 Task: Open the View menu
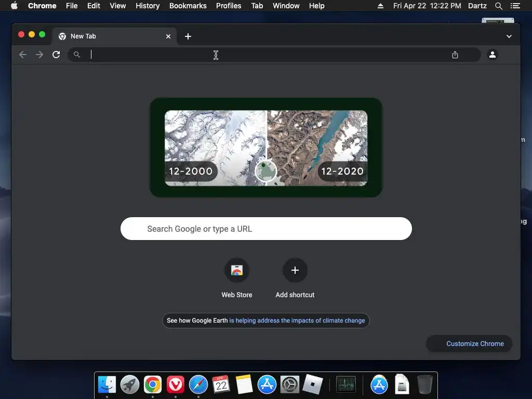click(118, 6)
